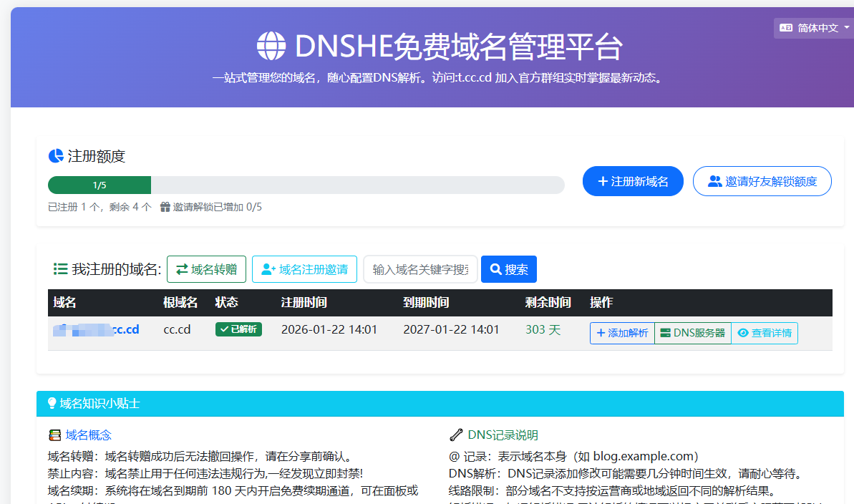Click 查看详情 to view domain details
Image resolution: width=854 pixels, height=504 pixels.
tap(765, 333)
